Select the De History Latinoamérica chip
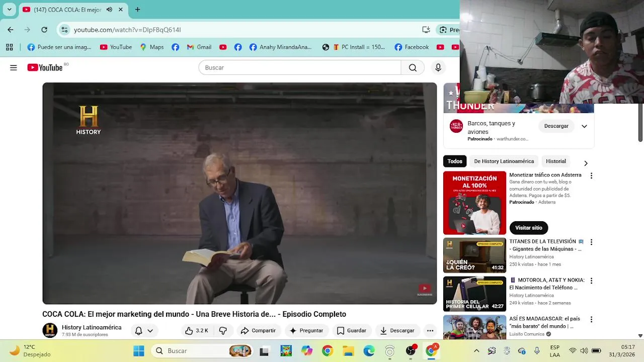 504,161
